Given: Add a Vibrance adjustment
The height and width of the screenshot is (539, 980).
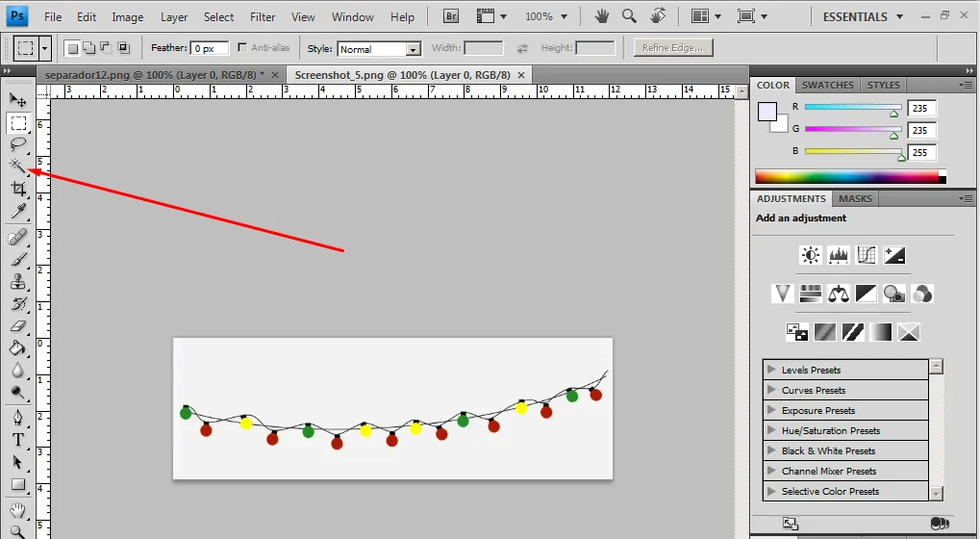Looking at the screenshot, I should 782,294.
